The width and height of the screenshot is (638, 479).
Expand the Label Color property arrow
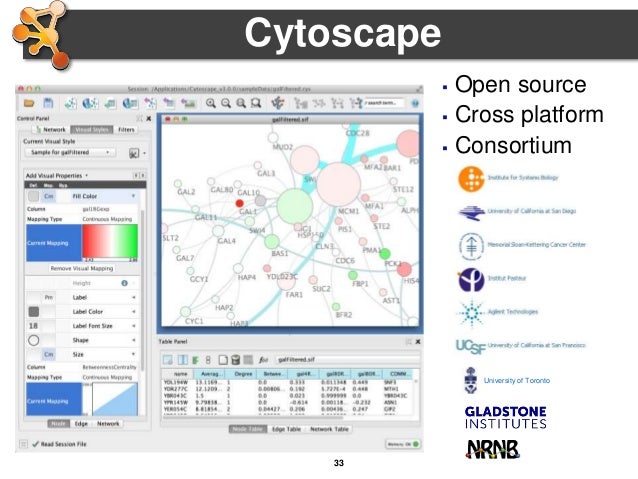coord(133,312)
